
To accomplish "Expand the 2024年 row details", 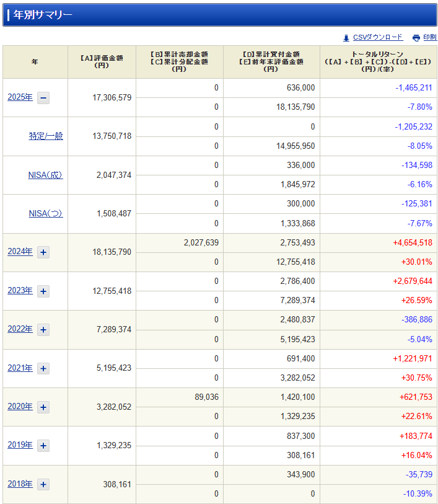I will pos(43,252).
